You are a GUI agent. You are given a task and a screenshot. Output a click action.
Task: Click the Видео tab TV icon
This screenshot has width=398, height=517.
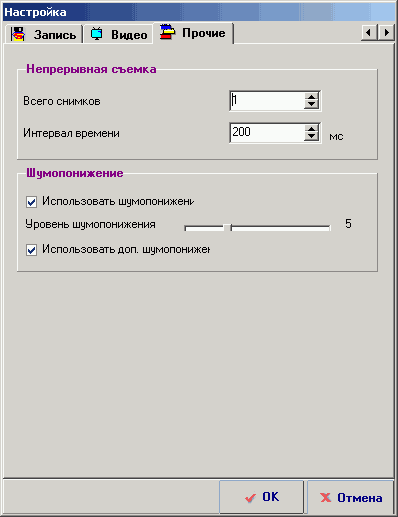click(x=97, y=34)
